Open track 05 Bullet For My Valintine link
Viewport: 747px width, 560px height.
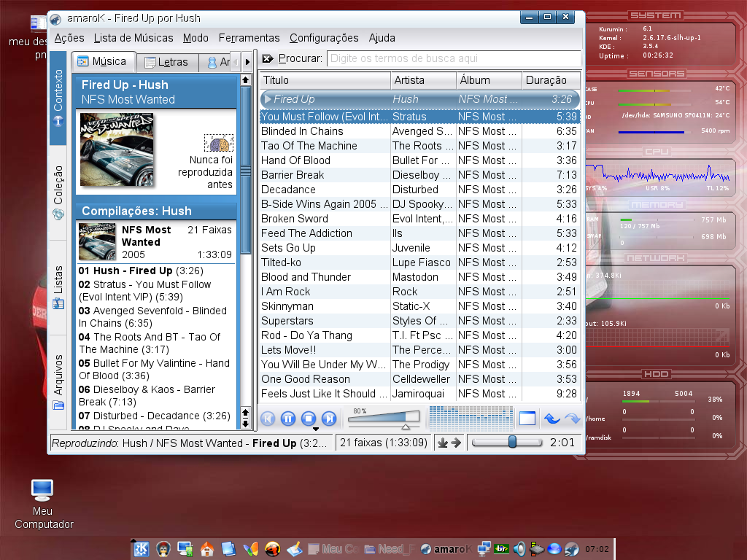154,369
